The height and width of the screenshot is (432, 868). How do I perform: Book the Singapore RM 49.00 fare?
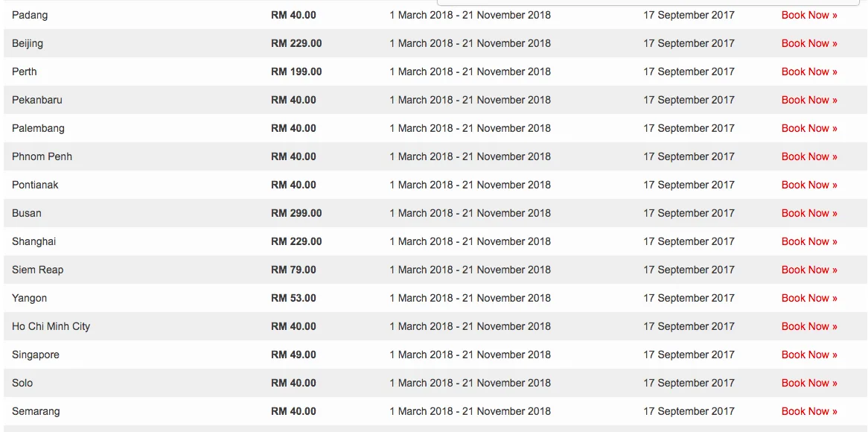tap(808, 355)
